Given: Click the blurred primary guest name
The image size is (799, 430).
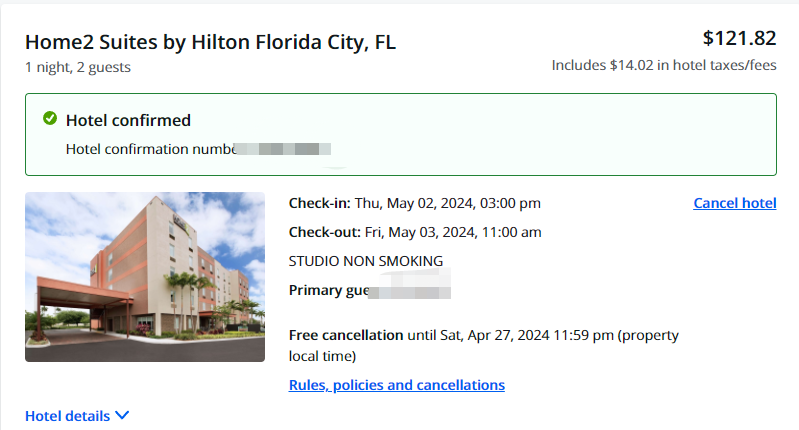Looking at the screenshot, I should [x=412, y=291].
